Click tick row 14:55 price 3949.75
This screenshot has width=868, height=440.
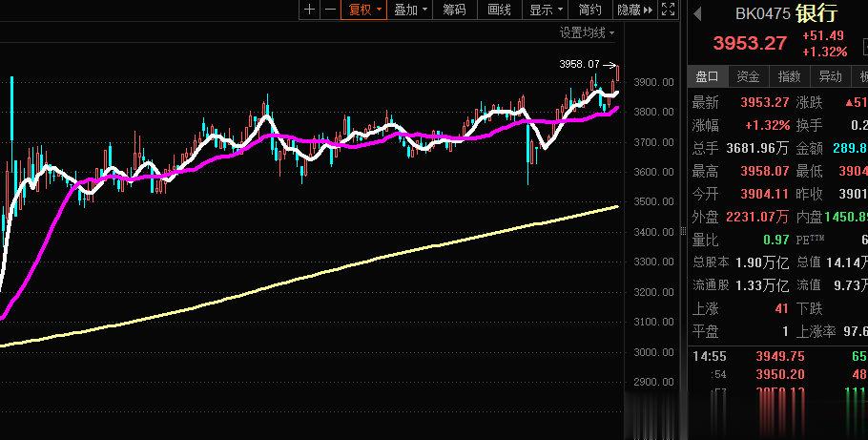[780, 356]
